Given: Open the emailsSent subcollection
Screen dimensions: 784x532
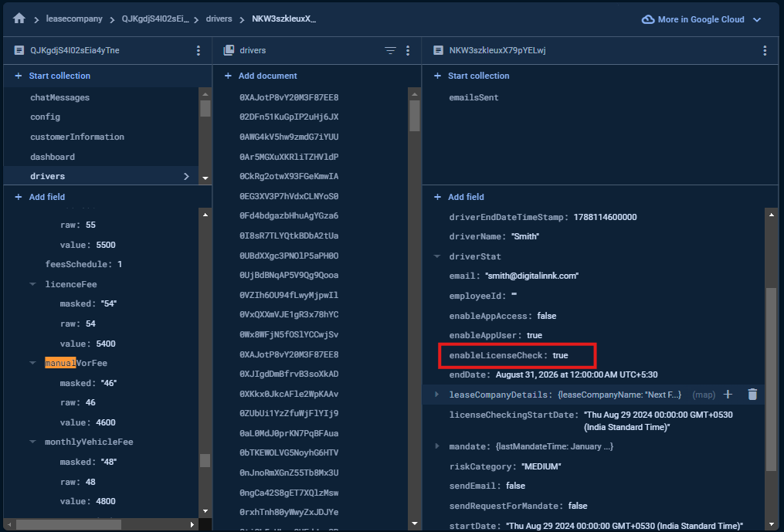Looking at the screenshot, I should [x=473, y=97].
